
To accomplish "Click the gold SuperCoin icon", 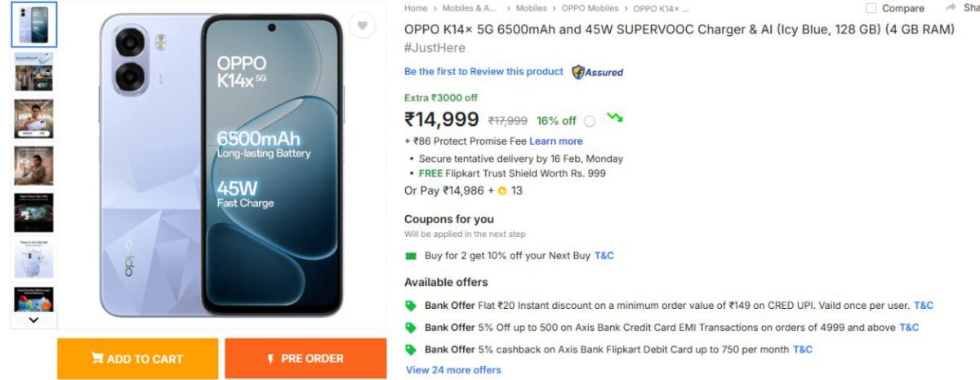I will [x=502, y=191].
